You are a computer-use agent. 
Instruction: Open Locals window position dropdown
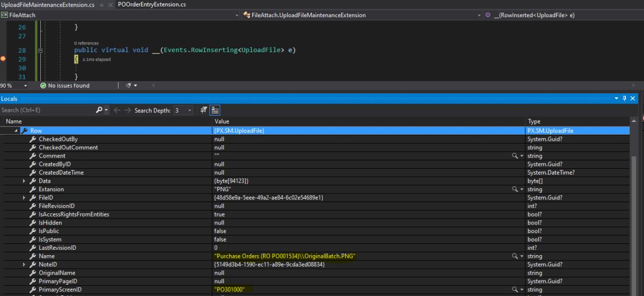point(617,98)
